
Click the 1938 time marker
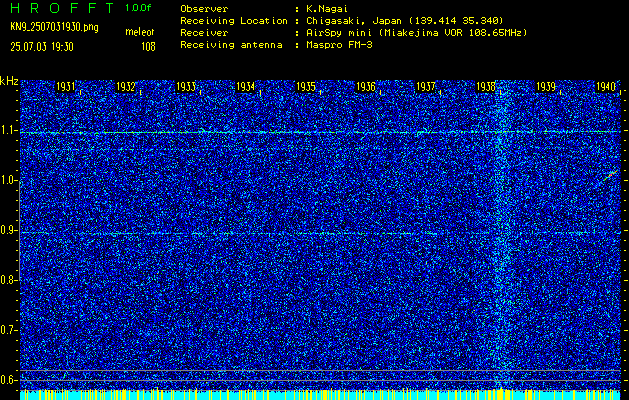pos(486,87)
